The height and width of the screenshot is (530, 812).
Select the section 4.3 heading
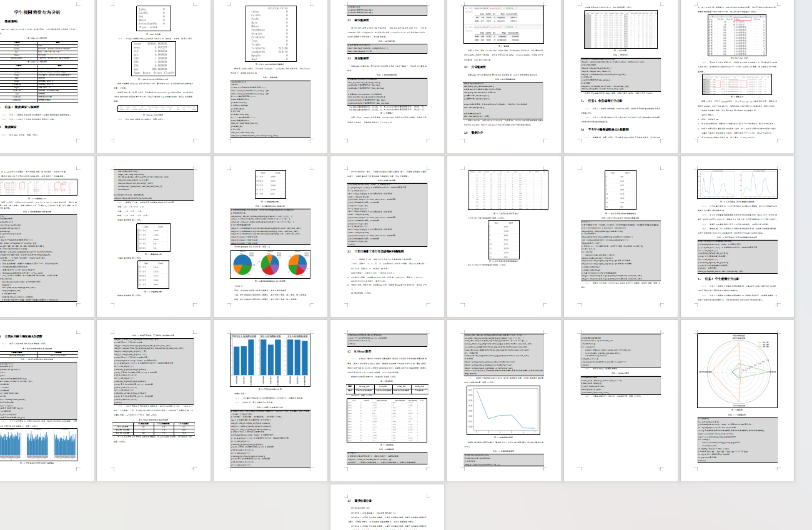361,501
